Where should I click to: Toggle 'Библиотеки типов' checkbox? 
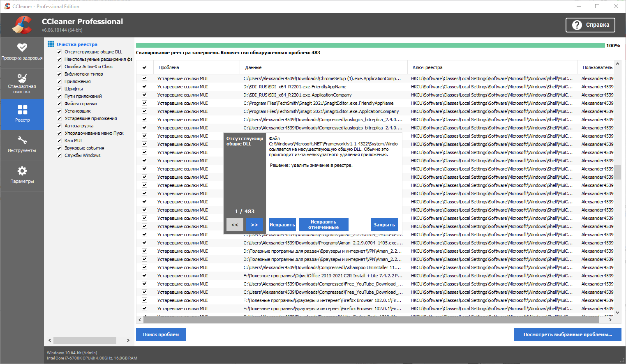pos(59,74)
